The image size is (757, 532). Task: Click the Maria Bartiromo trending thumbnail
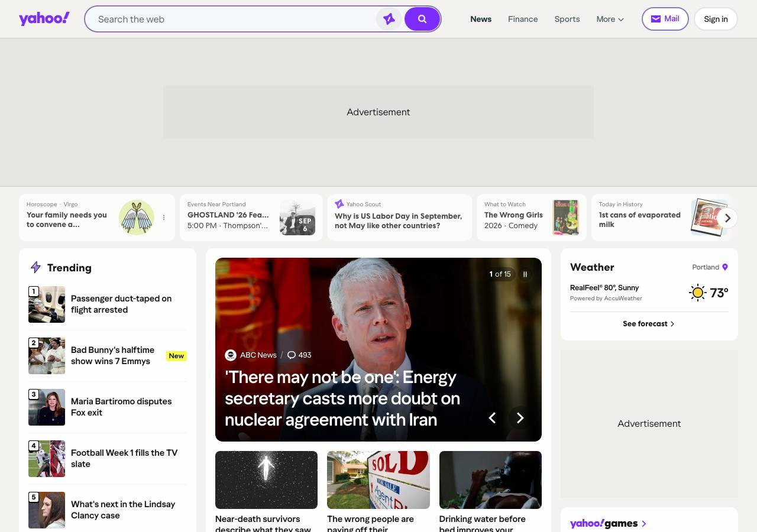tap(47, 407)
